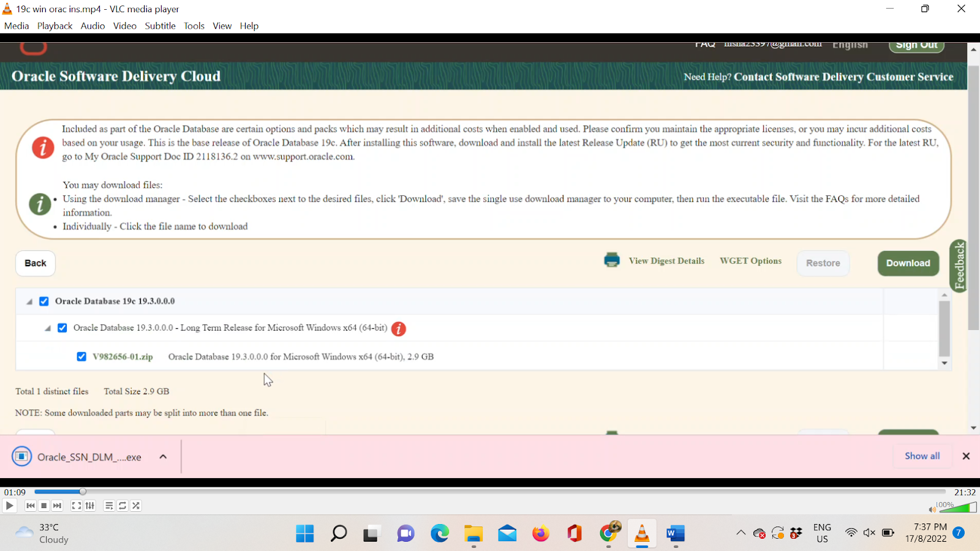Click the red info icon beside license notice

click(43, 148)
